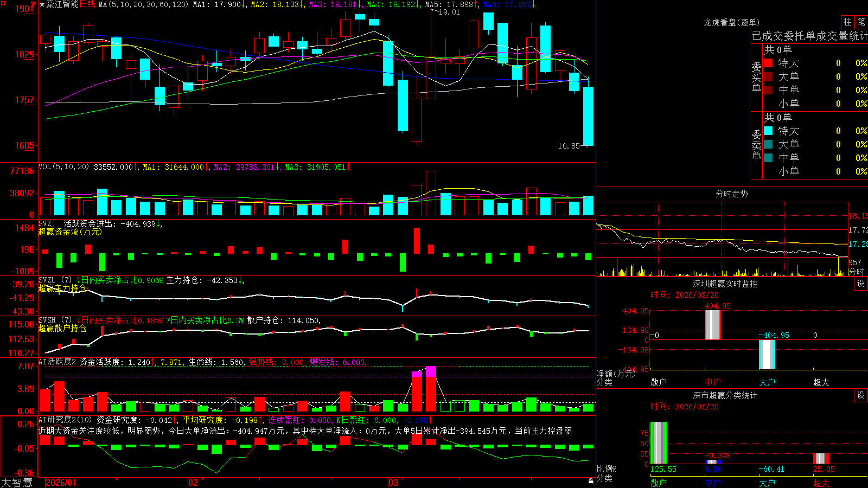Click the MA(5,10,20,30,60,120) indicator label
The width and height of the screenshot is (868, 488).
coord(144,4)
